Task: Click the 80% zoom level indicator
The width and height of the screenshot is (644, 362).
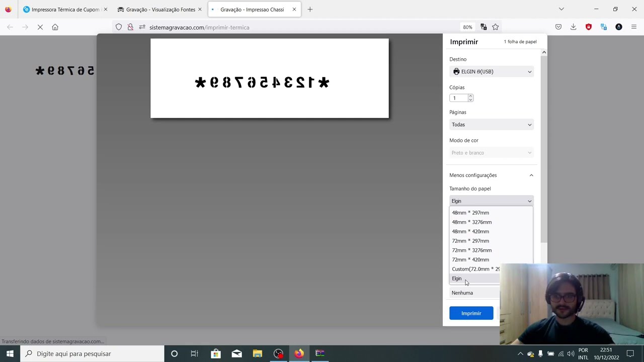Action: [467, 27]
